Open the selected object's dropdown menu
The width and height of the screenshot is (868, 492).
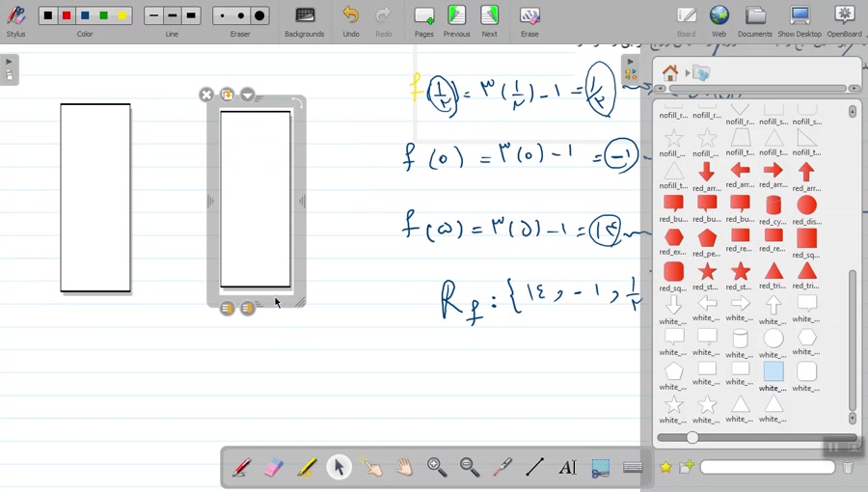tap(248, 95)
